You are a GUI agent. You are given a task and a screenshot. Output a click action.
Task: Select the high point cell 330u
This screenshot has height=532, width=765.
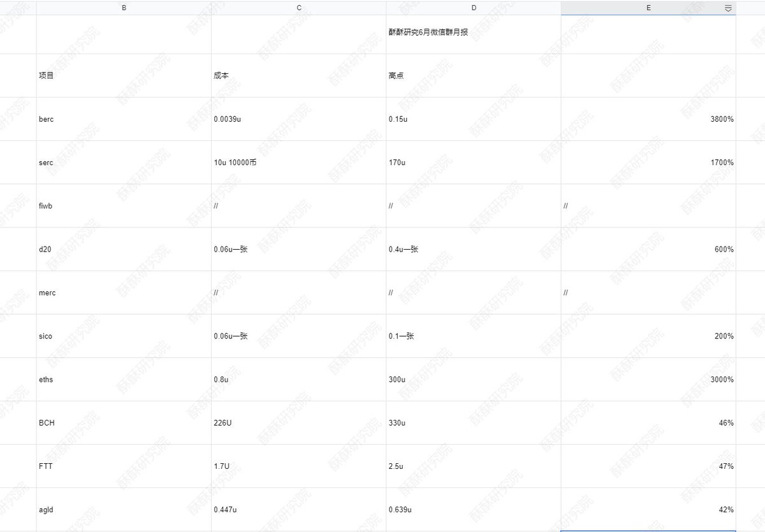point(474,422)
